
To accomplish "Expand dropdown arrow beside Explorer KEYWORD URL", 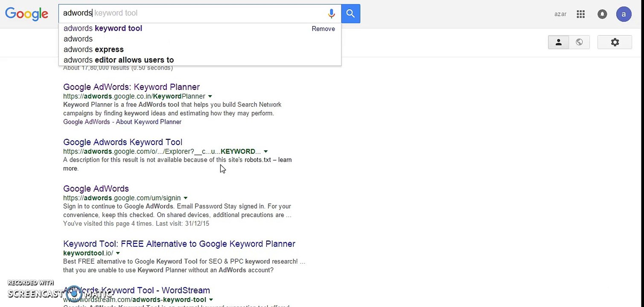I will (x=265, y=151).
